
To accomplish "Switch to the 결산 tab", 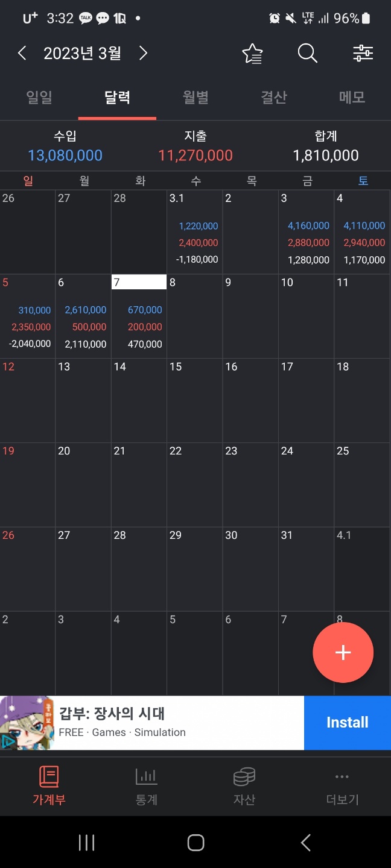I will (274, 97).
